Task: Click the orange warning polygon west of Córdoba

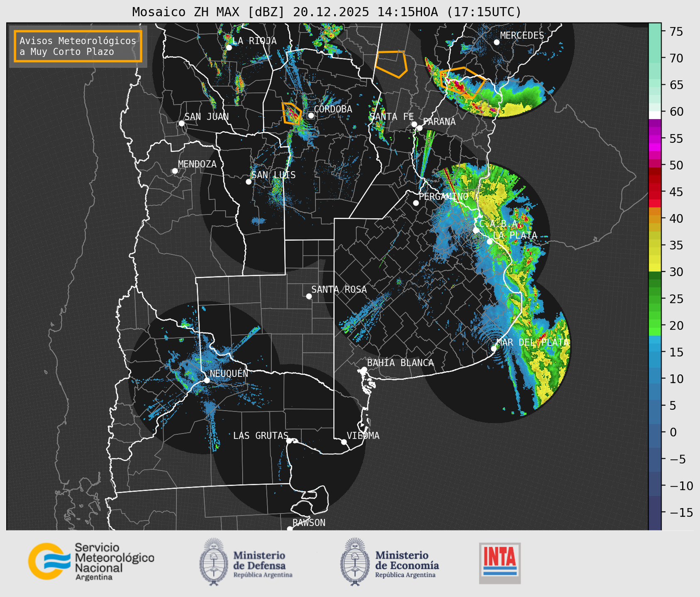Action: 292,113
